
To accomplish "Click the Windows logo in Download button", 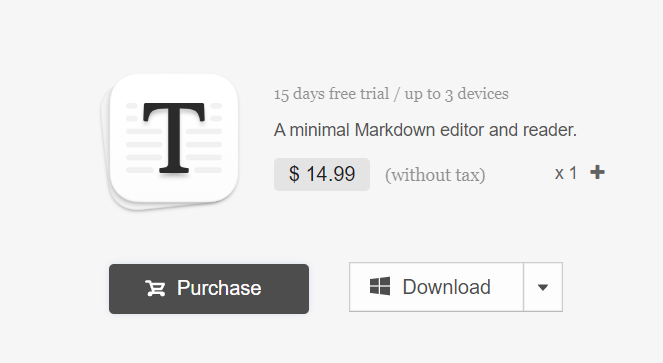I will point(380,286).
